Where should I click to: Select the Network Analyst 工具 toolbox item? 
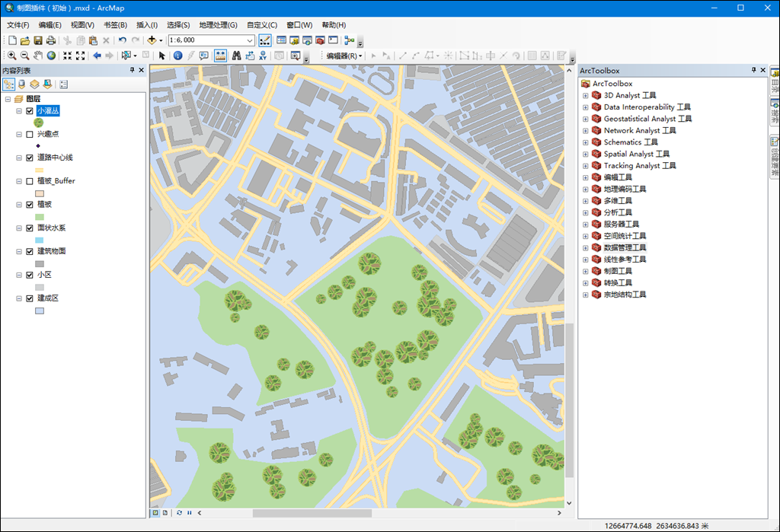click(x=640, y=130)
